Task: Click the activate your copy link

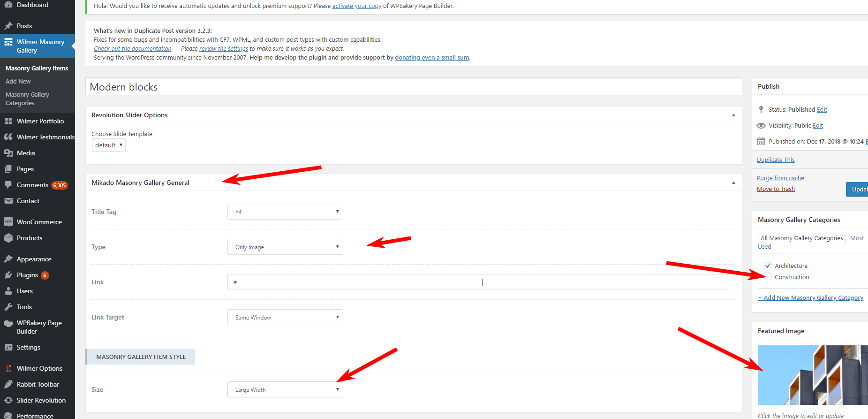Action: click(x=357, y=6)
